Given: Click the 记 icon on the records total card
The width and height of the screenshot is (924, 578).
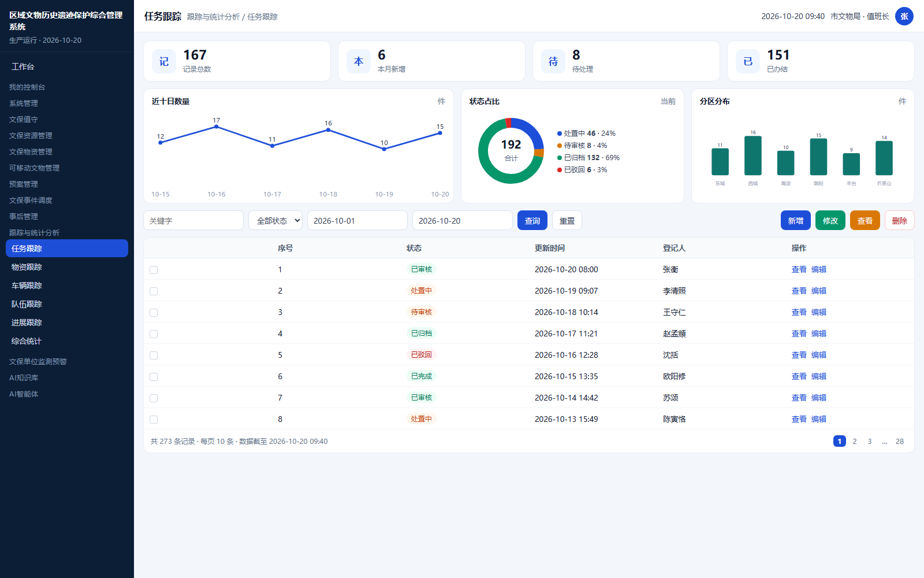Looking at the screenshot, I should (164, 61).
